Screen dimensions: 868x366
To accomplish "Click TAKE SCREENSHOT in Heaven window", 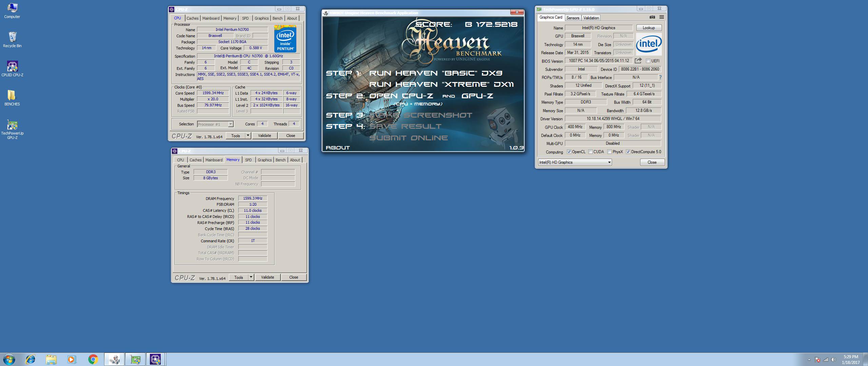I will tap(420, 115).
